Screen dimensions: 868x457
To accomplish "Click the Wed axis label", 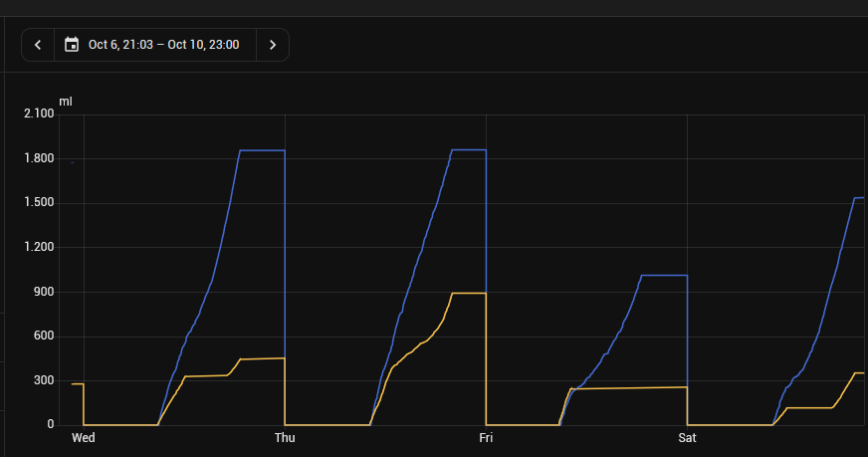I will [x=84, y=438].
